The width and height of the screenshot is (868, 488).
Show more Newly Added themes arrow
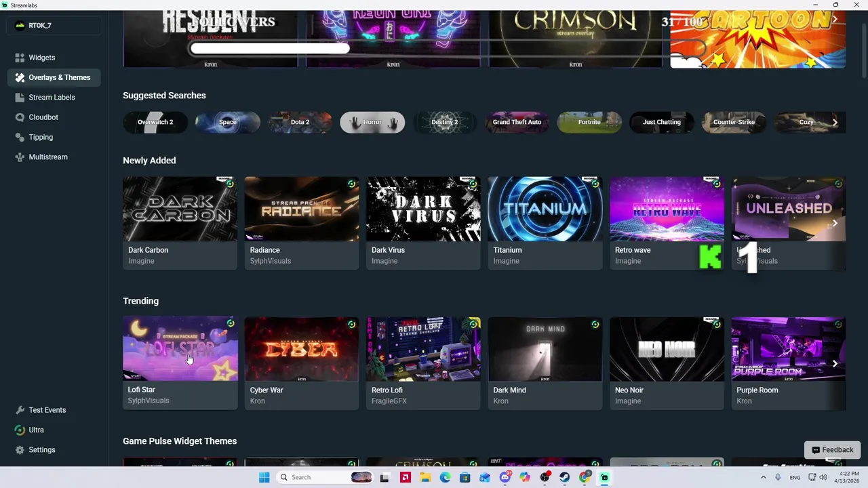point(835,223)
